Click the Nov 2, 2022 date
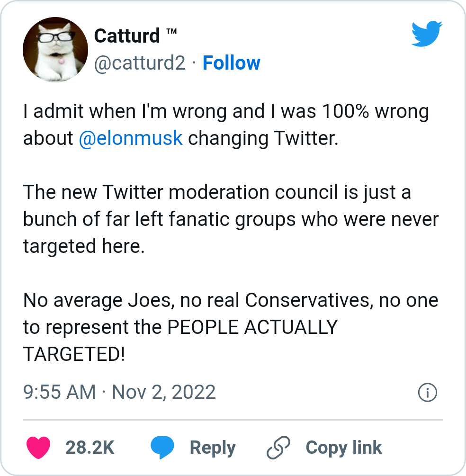 pos(163,392)
